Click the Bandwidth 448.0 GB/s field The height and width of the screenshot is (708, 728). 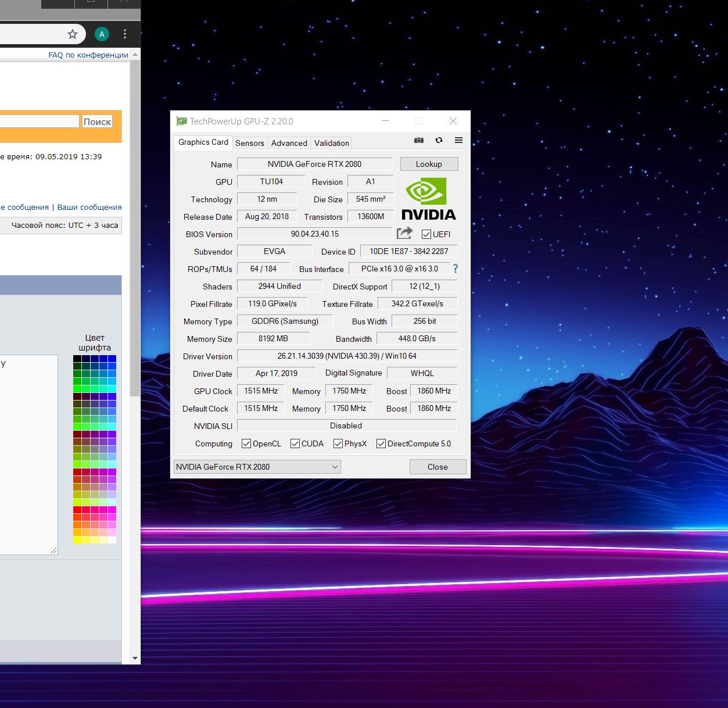(417, 338)
